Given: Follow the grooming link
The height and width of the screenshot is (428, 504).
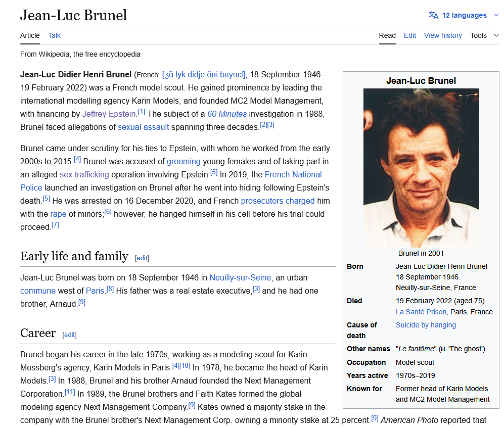Looking at the screenshot, I should click(184, 161).
